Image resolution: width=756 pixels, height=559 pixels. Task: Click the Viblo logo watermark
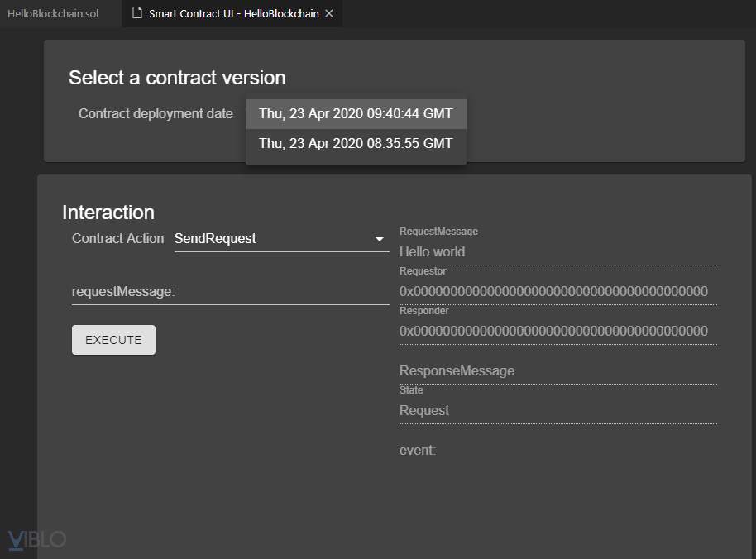coord(37,540)
